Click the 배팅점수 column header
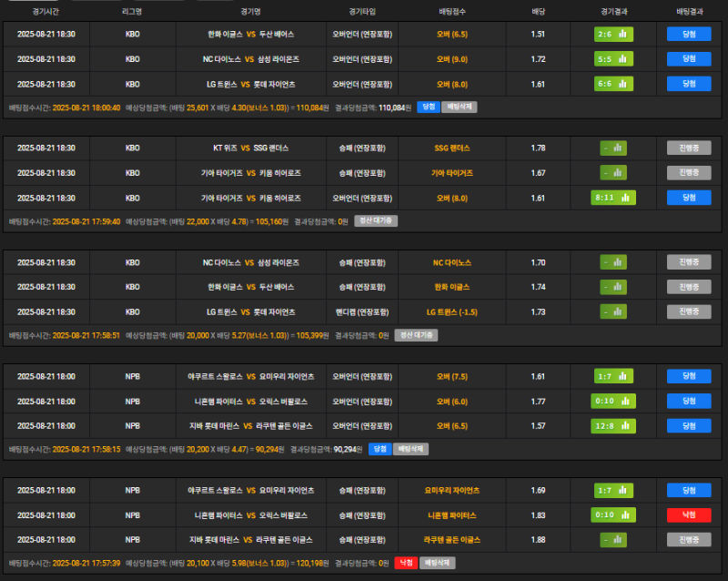The image size is (728, 581). click(452, 12)
